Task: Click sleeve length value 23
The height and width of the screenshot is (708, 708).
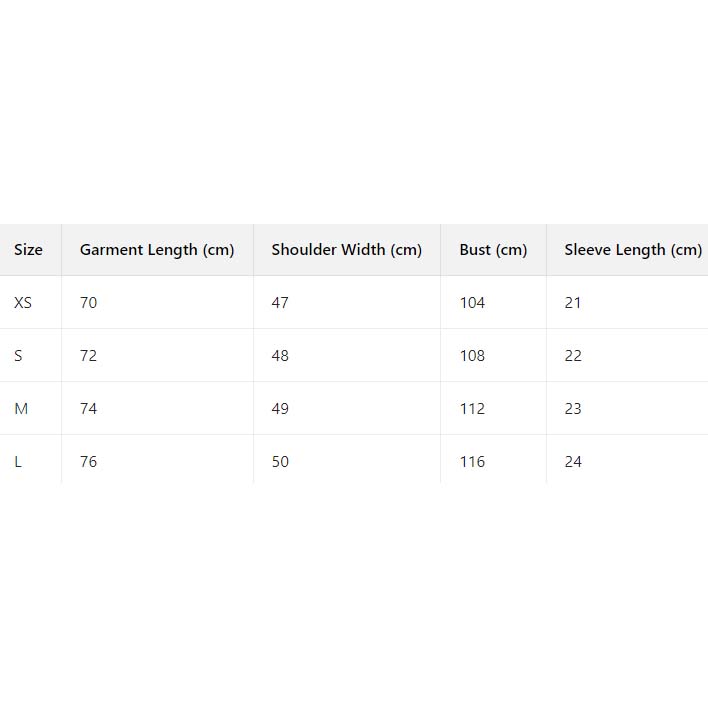Action: 573,409
